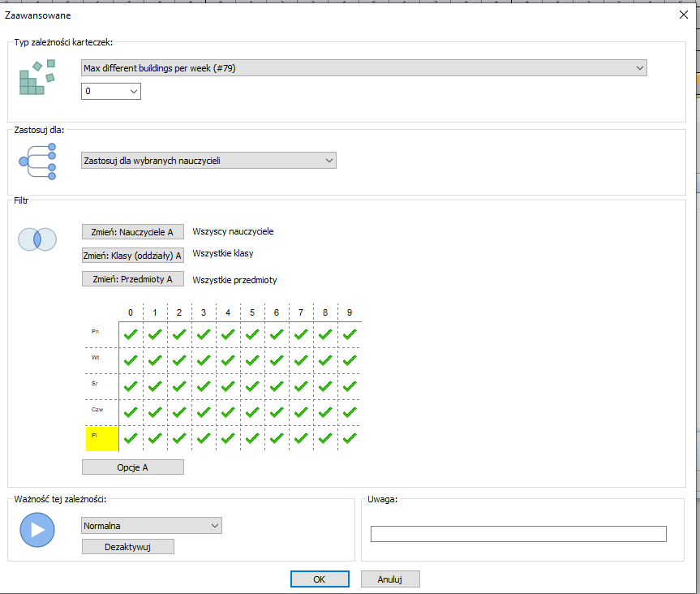
Task: Toggle the checkmark for Czw period 9
Action: click(x=350, y=412)
